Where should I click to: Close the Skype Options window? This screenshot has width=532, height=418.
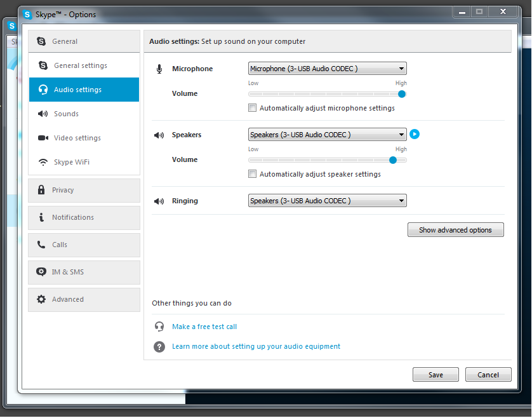(503, 12)
